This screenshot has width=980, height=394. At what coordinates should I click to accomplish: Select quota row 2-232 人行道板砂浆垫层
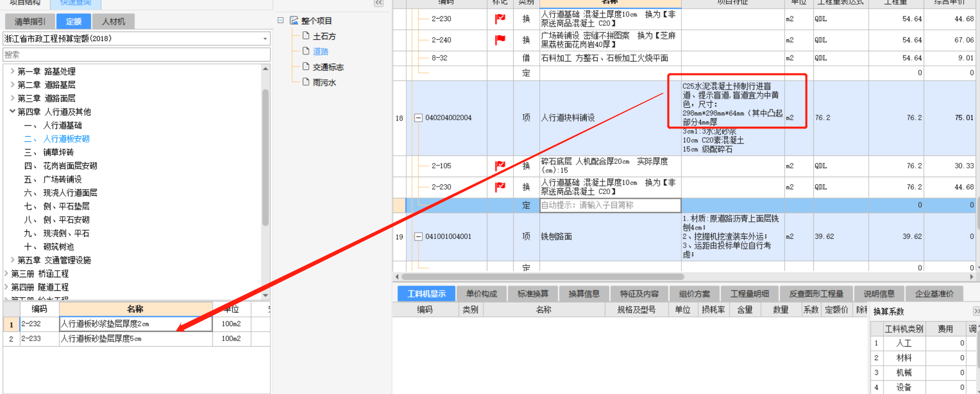pos(136,324)
